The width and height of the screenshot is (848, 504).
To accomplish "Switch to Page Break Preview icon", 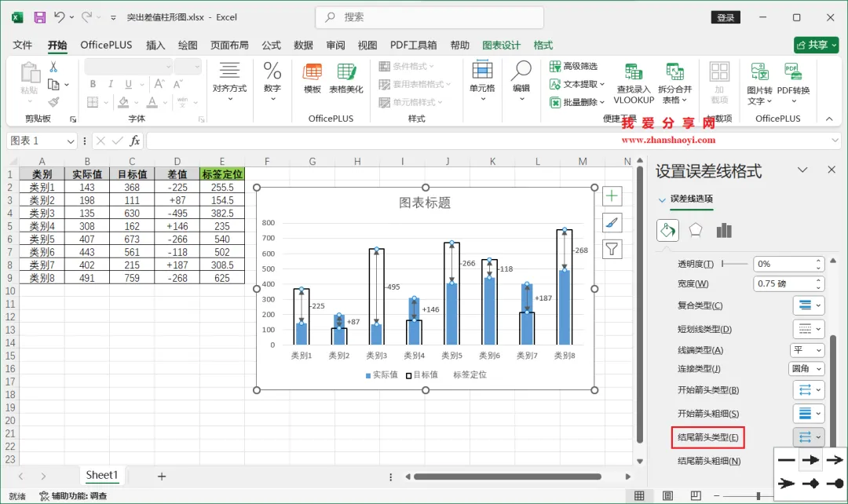I will (696, 496).
